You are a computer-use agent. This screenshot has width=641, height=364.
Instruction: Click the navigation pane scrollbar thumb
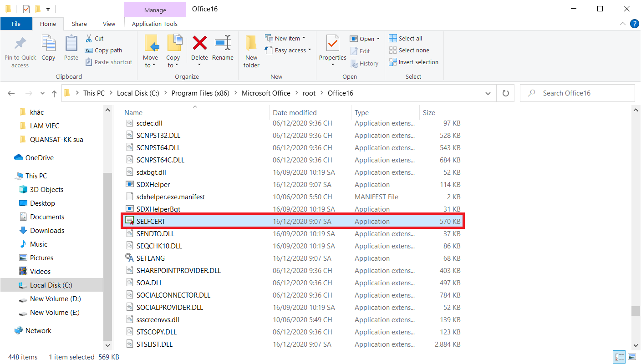click(107, 256)
